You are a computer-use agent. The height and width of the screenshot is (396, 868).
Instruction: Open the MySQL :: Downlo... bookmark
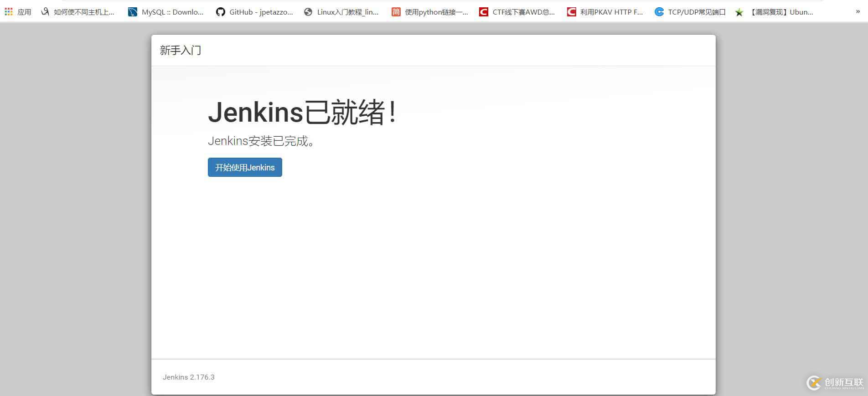pos(173,12)
